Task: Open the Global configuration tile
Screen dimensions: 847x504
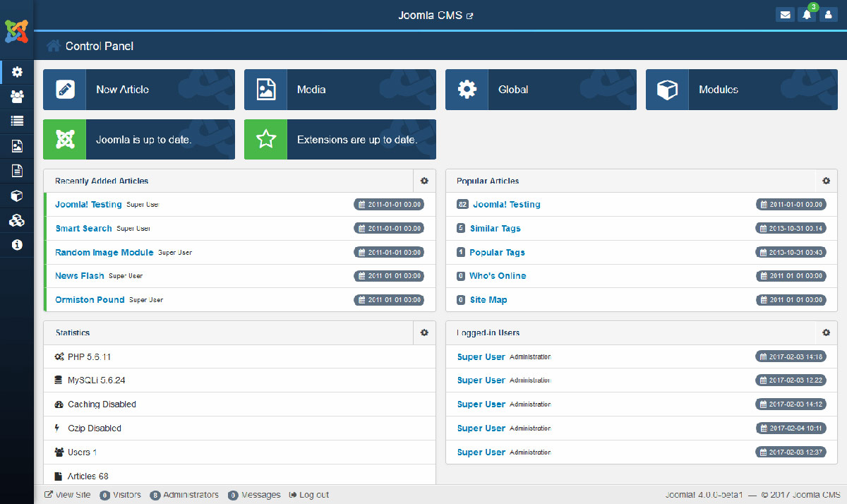Action: point(541,90)
